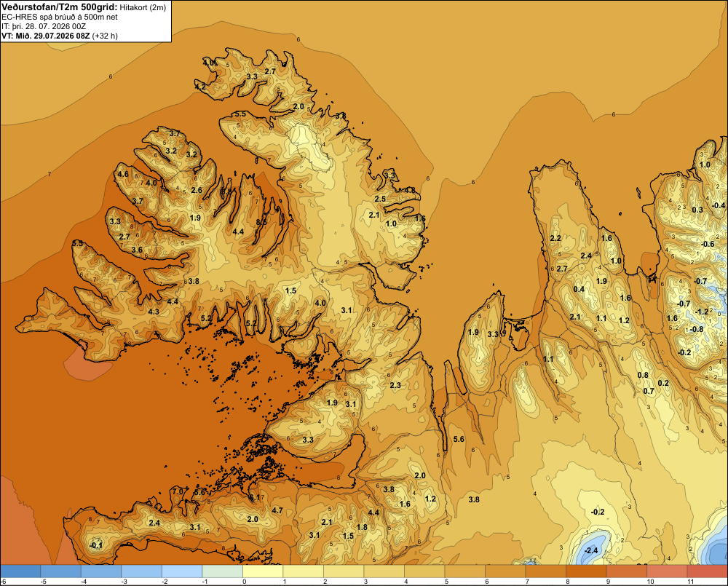
Task: Select the dark orange 8 to 9 legend swatch
Action: pyautogui.click(x=586, y=571)
